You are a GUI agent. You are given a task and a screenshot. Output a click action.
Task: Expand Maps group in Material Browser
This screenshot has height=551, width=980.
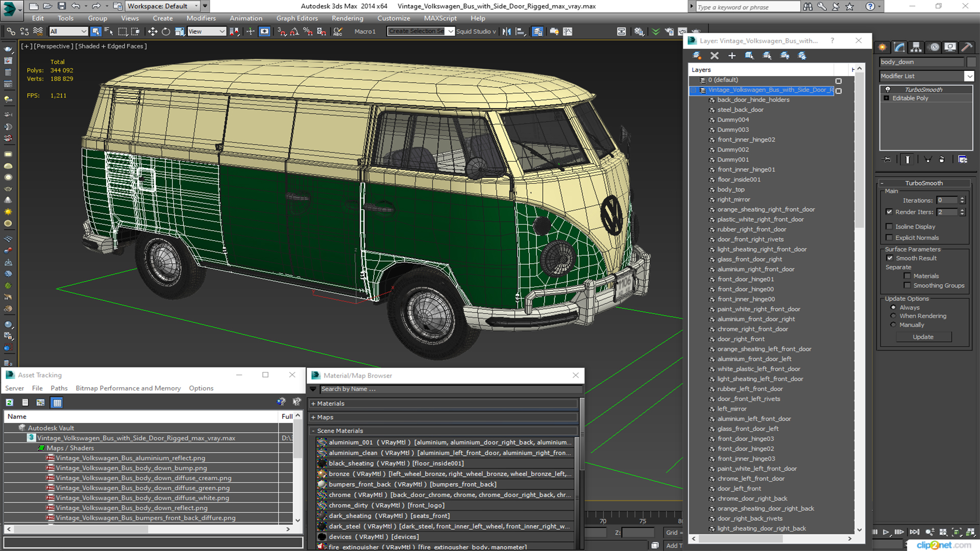pos(313,417)
